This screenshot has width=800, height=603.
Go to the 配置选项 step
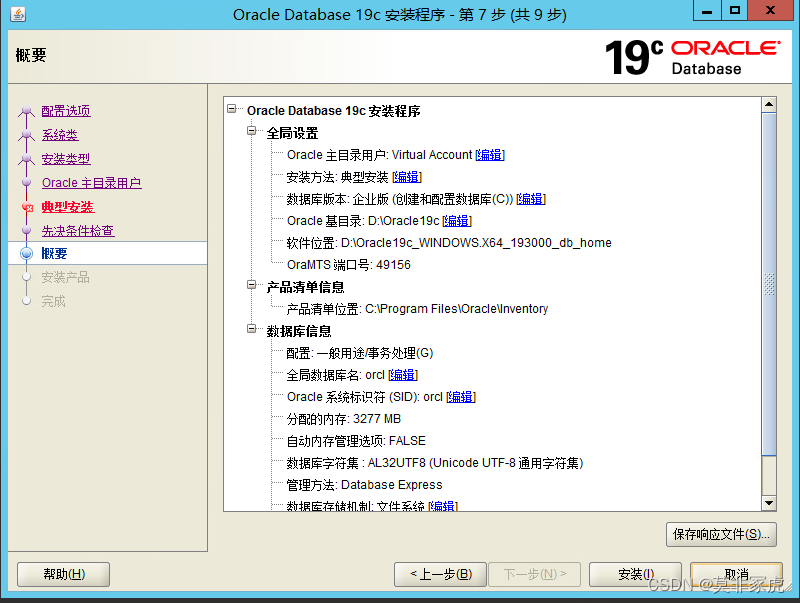(66, 111)
